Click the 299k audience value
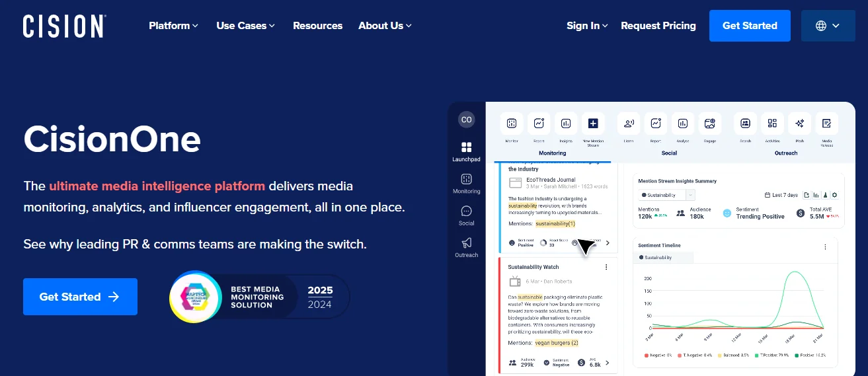The image size is (868, 376). tap(528, 364)
